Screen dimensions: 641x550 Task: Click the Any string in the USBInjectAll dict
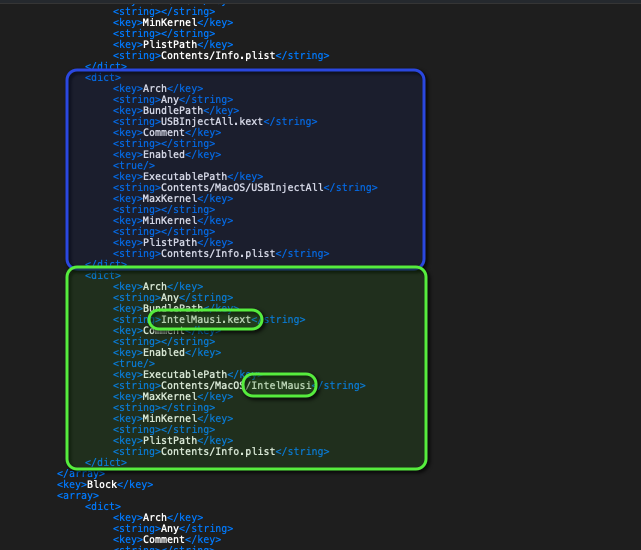[173, 99]
